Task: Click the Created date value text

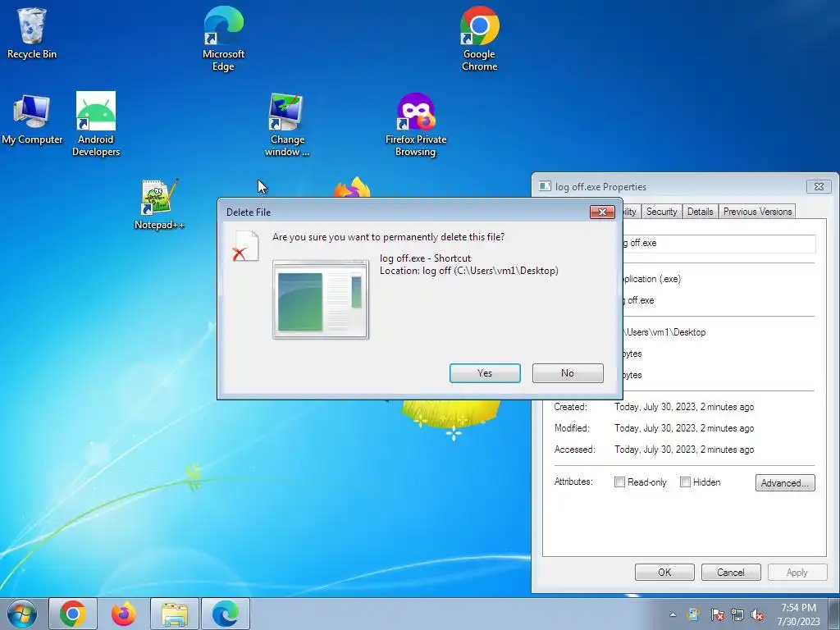Action: pyautogui.click(x=684, y=407)
